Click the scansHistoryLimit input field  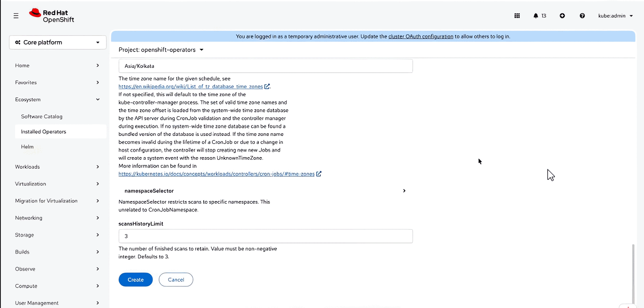266,236
